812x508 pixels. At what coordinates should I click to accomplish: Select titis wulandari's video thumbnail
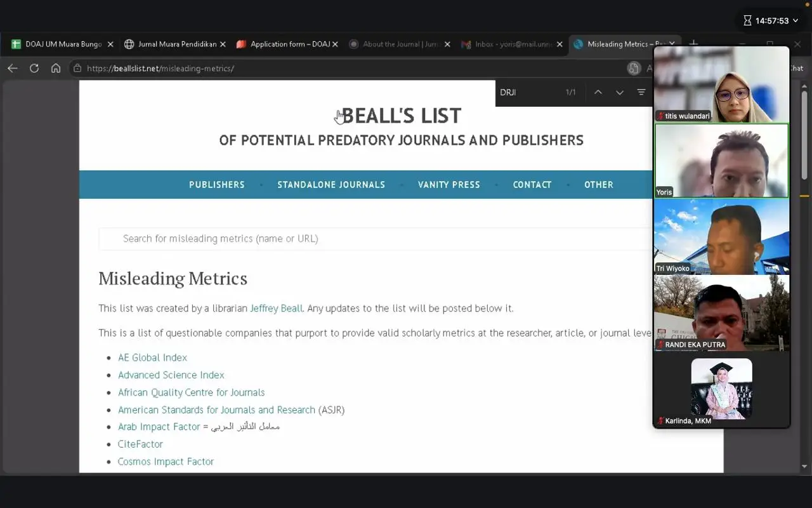click(x=722, y=84)
